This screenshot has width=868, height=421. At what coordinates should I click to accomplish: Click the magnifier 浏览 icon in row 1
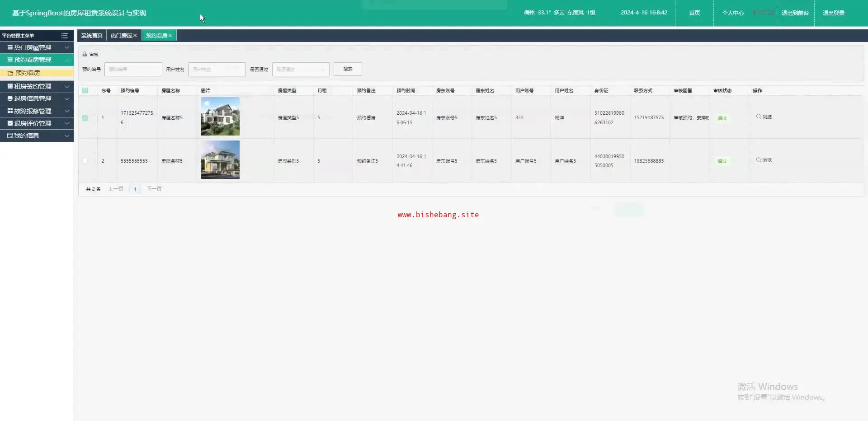tap(759, 117)
